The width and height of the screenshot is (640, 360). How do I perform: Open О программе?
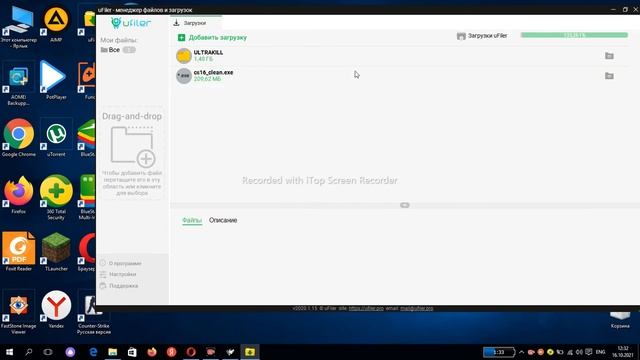click(x=121, y=263)
